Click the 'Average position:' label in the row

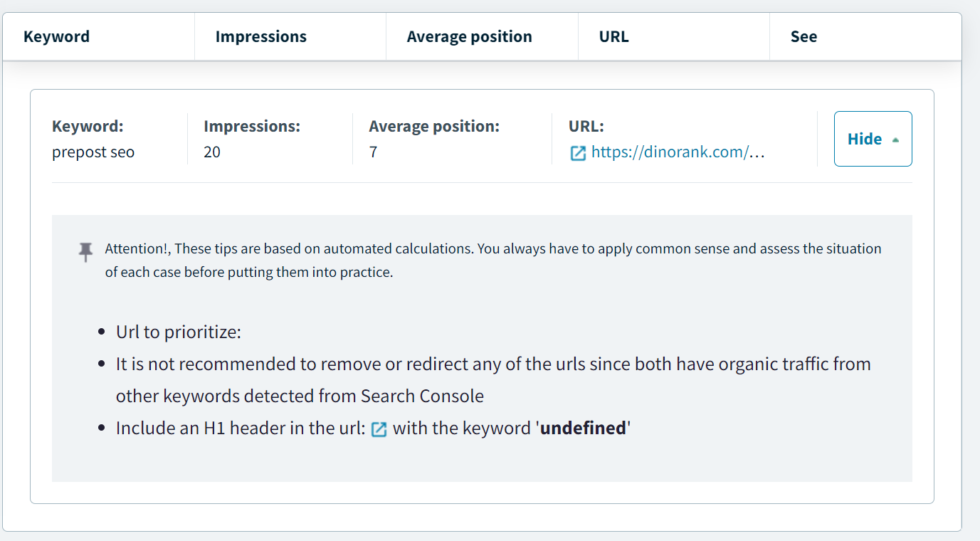tap(434, 127)
